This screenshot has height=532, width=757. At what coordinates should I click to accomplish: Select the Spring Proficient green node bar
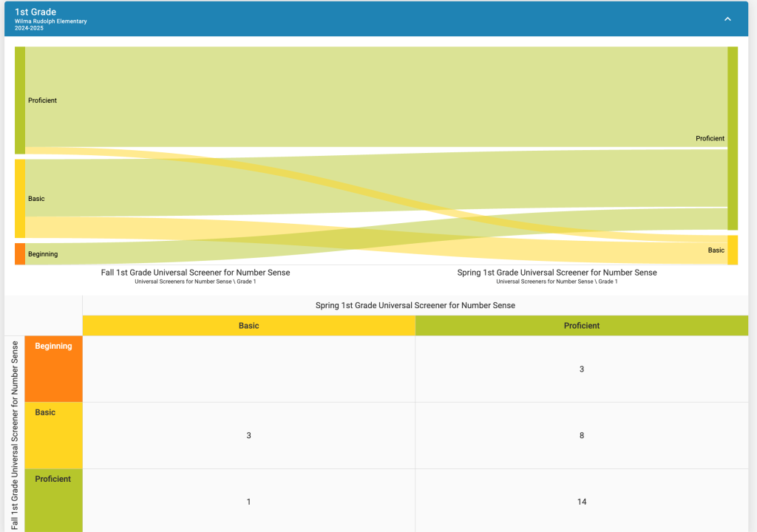click(x=733, y=138)
